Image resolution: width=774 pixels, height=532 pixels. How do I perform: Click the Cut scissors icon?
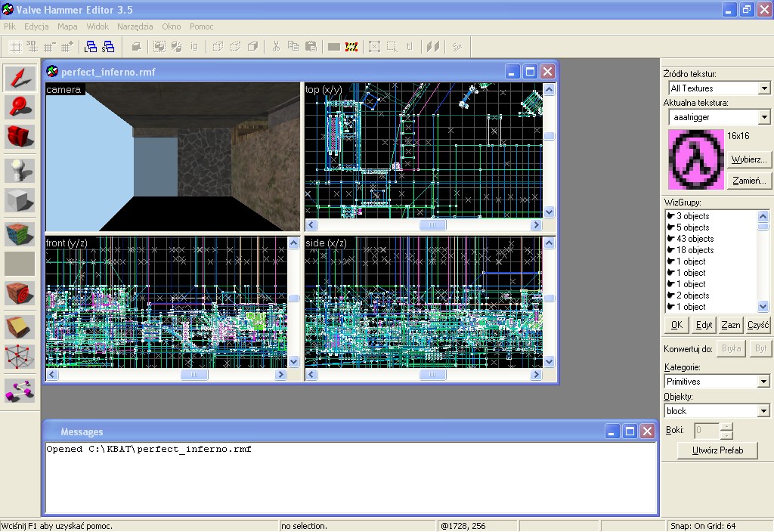pyautogui.click(x=276, y=47)
